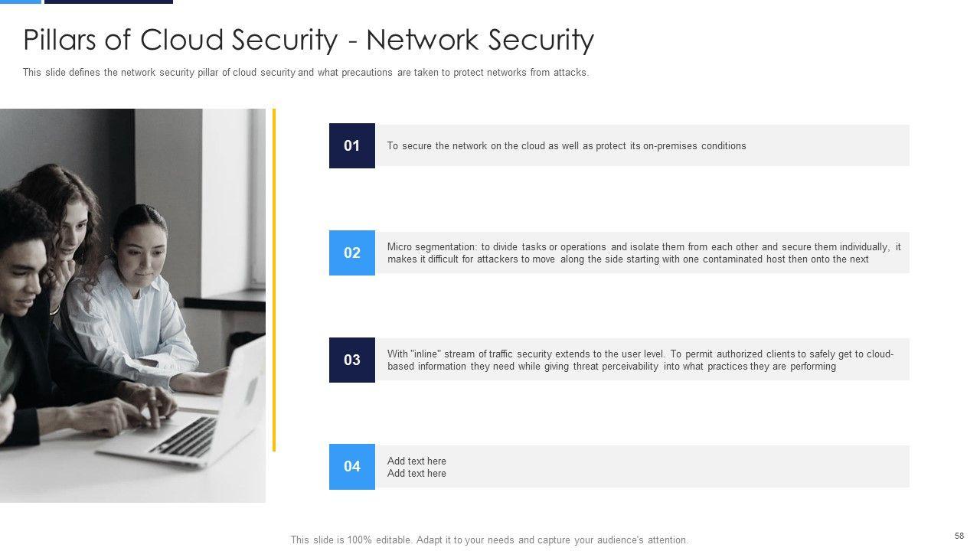Select the blue 04 number box

pos(352,466)
